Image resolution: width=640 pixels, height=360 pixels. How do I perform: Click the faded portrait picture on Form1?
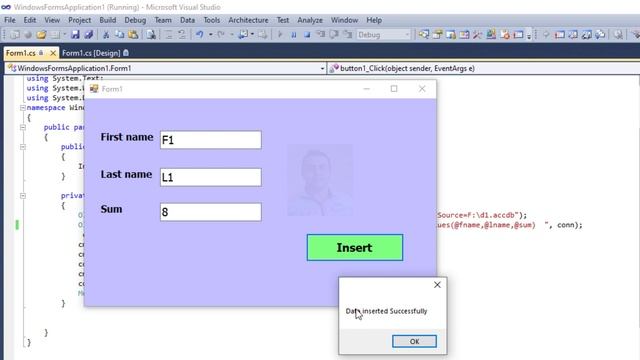pyautogui.click(x=320, y=180)
